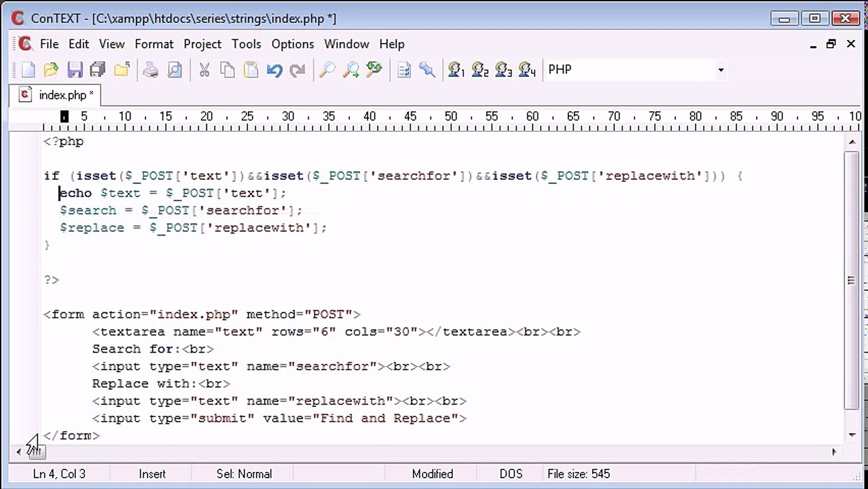Cut the selection with the scissors icon
This screenshot has height=489, width=868.
[204, 69]
